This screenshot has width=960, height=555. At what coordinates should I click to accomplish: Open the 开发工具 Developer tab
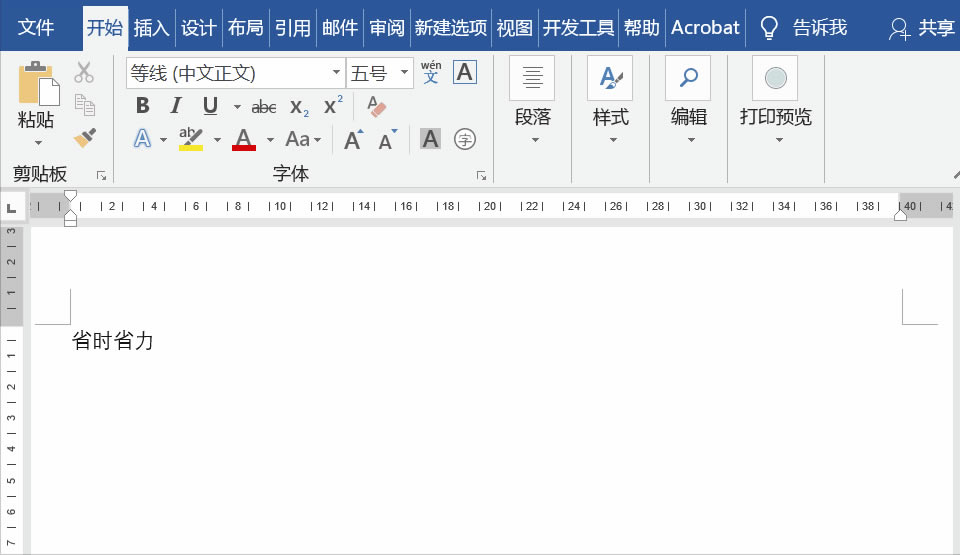coord(578,28)
